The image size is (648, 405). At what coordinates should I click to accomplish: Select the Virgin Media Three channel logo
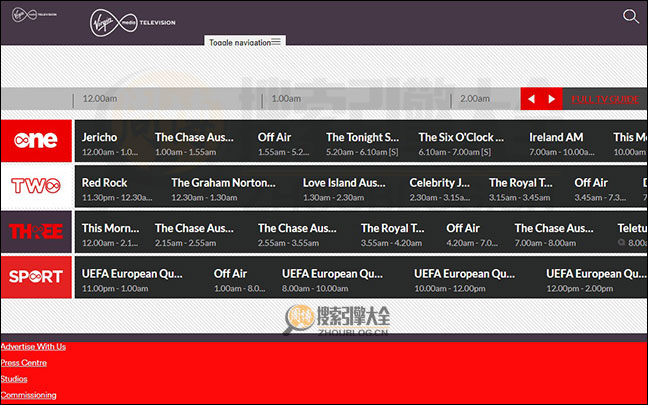click(x=36, y=231)
